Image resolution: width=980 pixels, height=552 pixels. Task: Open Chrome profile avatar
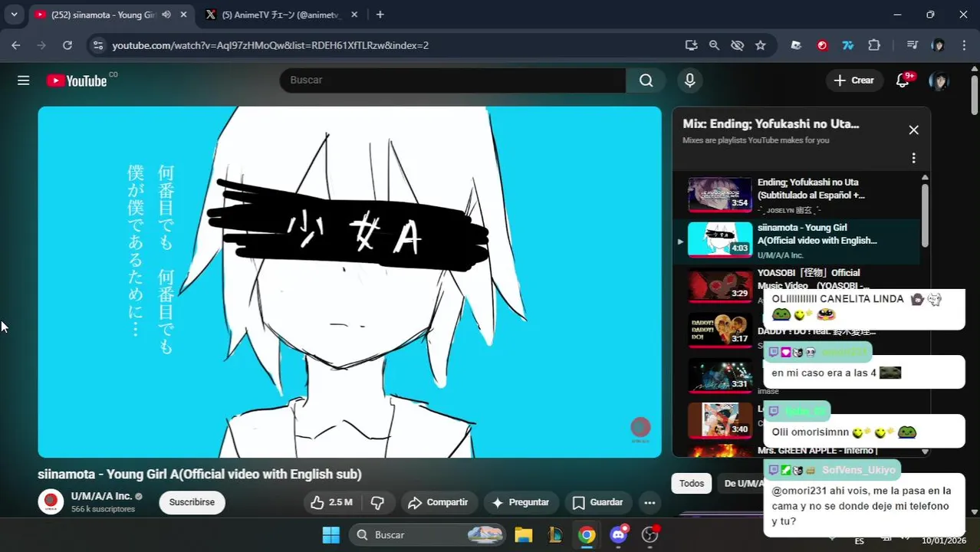tap(938, 45)
